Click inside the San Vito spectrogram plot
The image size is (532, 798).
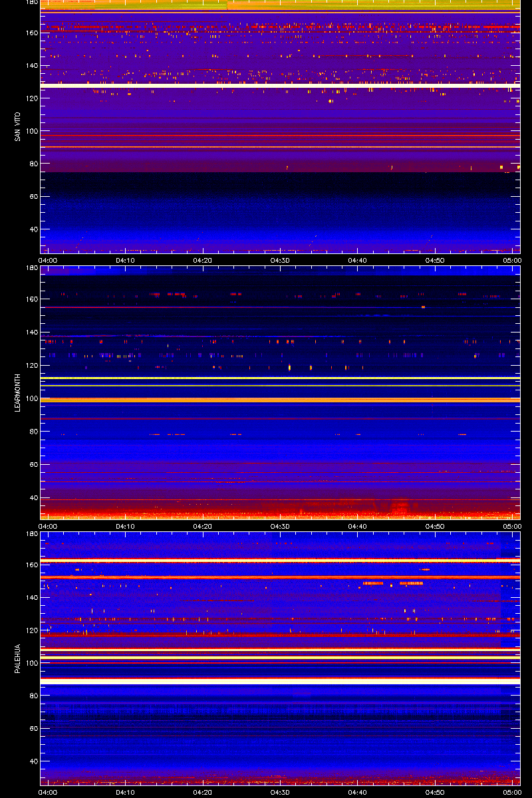tap(280, 126)
